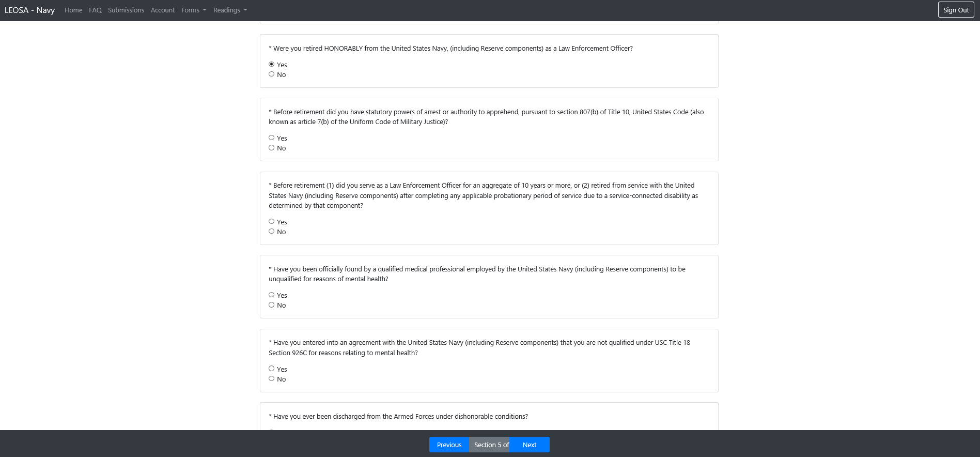
Task: Select No for unqualified by medical professional
Action: click(x=272, y=305)
